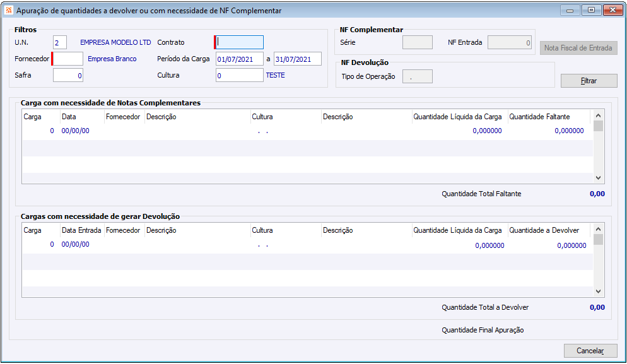Click Fornecedor header in Devolução grid

click(x=123, y=230)
